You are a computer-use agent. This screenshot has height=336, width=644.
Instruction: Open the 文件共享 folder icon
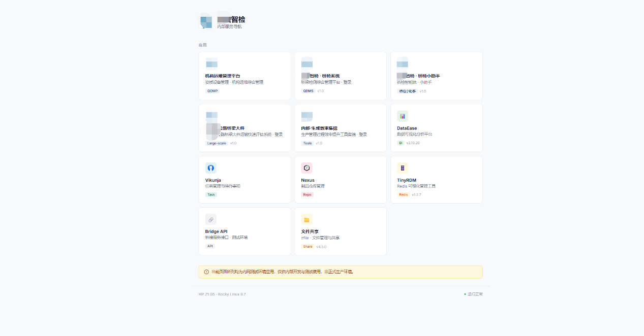point(306,219)
